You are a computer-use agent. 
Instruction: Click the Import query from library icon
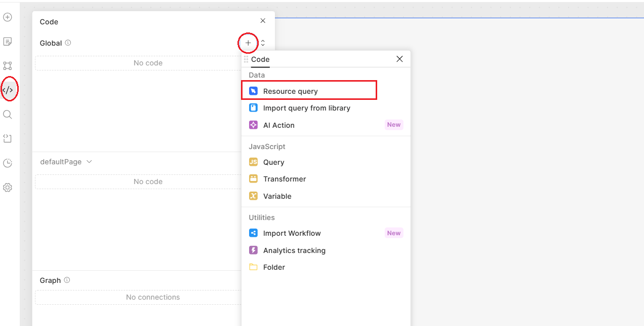[x=253, y=108]
